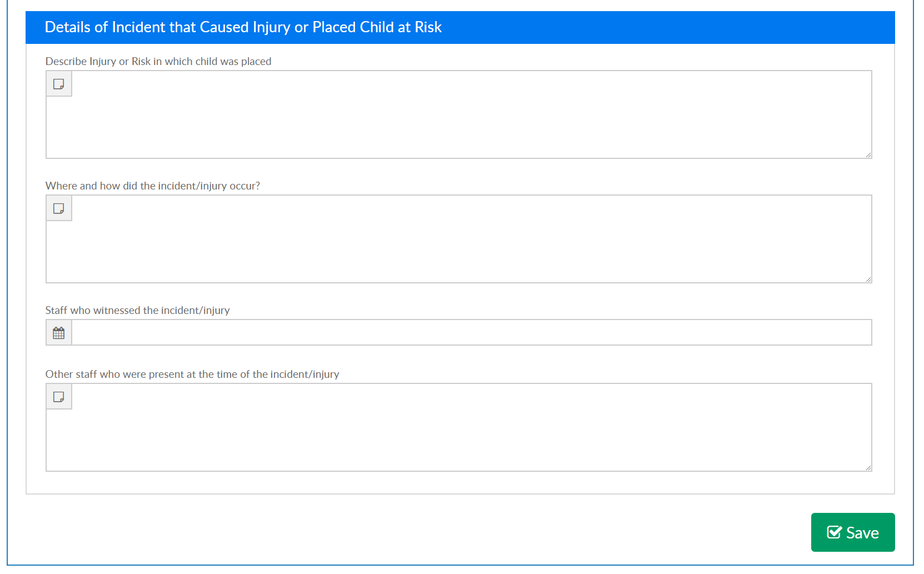924x574 pixels.
Task: Click label Describe Injury or Risk in which child was placed
Action: pyautogui.click(x=158, y=61)
